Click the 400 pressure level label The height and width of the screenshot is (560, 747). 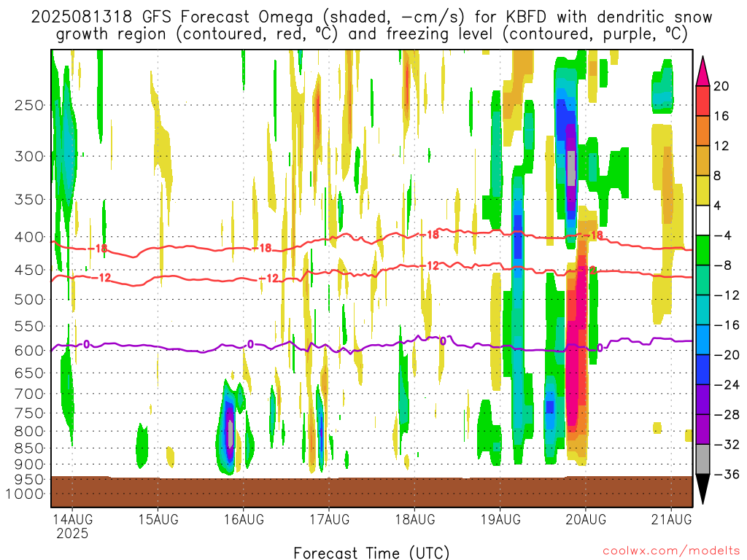[x=29, y=237]
